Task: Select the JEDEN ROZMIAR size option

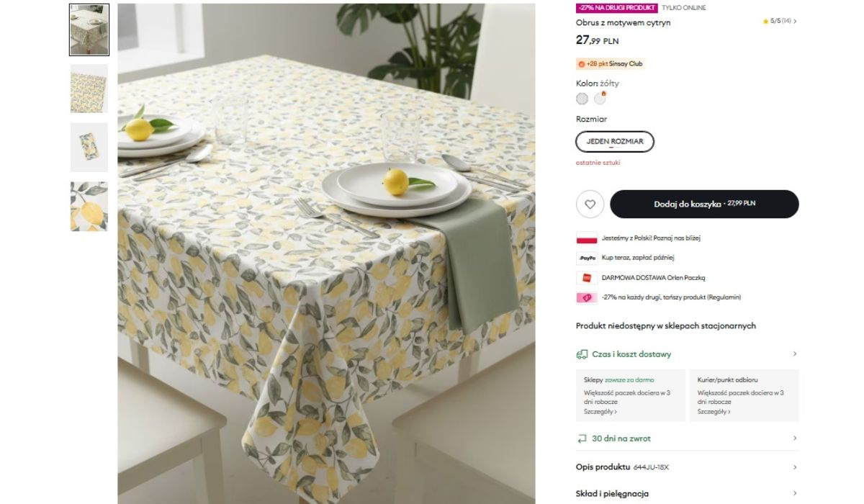Action: coord(615,142)
